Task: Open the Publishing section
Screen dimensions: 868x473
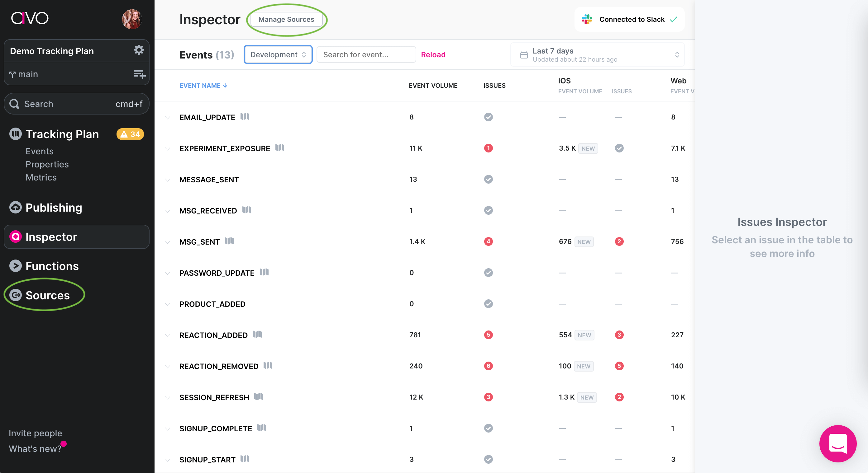Action: 54,207
